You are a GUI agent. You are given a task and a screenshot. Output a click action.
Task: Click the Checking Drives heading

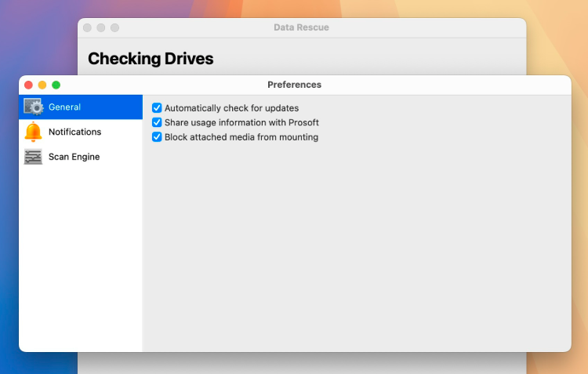[x=151, y=59]
